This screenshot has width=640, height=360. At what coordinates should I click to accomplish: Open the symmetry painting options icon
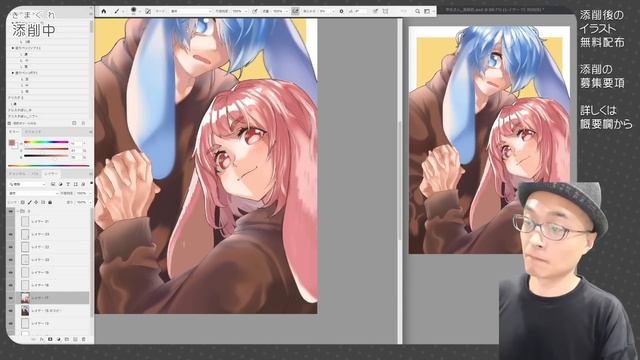(385, 11)
